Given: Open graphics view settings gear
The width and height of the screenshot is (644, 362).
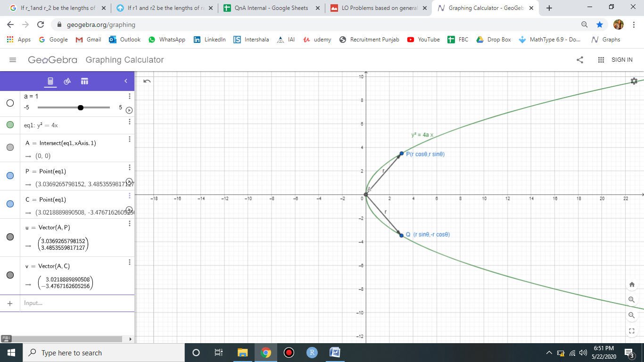Looking at the screenshot, I should pos(634,81).
